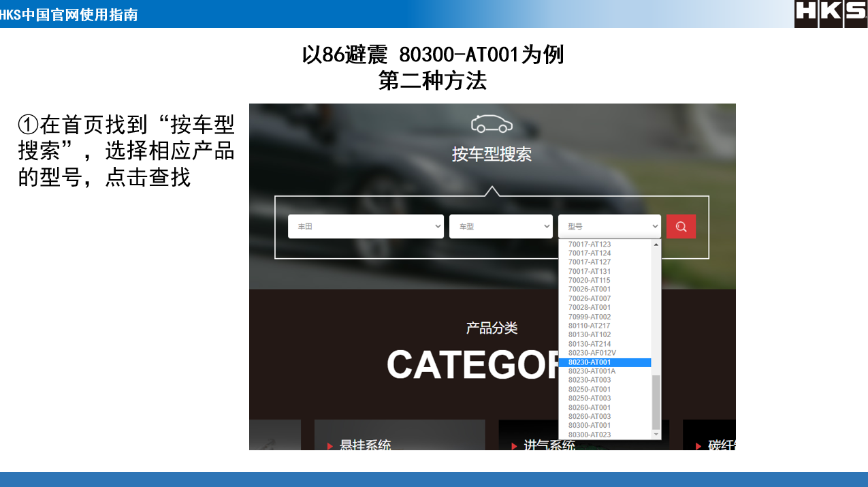Viewport: 868px width, 487px height.
Task: Open the 悬挂系统 category link
Action: coord(365,445)
